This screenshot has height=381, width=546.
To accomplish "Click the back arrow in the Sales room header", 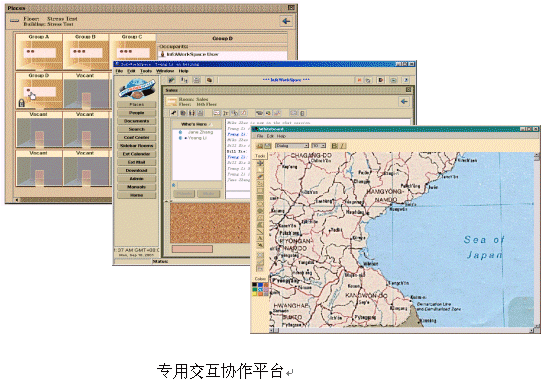I will 404,102.
